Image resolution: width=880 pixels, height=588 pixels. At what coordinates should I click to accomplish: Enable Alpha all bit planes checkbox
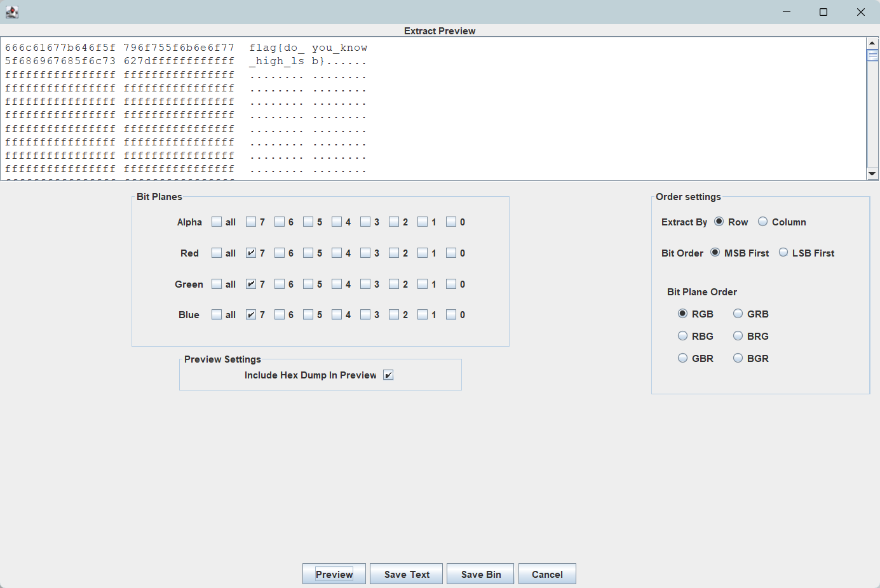coord(217,222)
